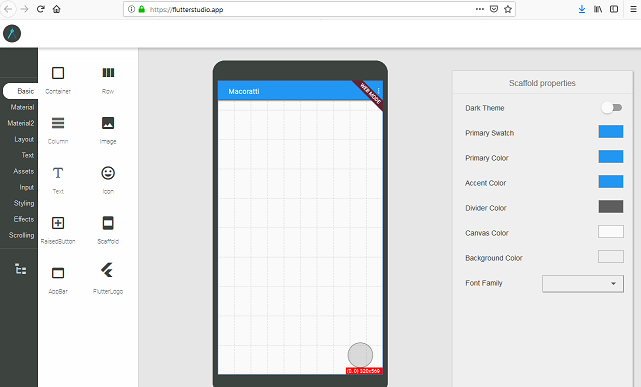
Task: View site security lock info
Action: [141, 9]
